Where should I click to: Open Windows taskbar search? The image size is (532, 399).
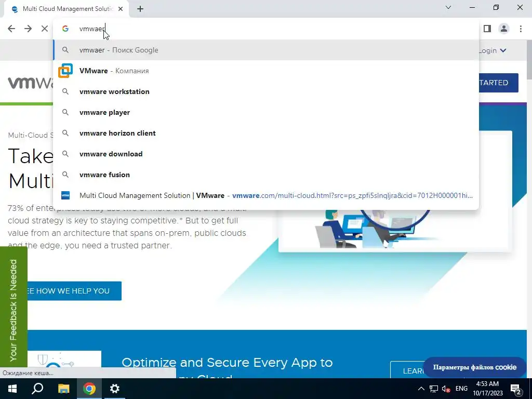[37, 389]
